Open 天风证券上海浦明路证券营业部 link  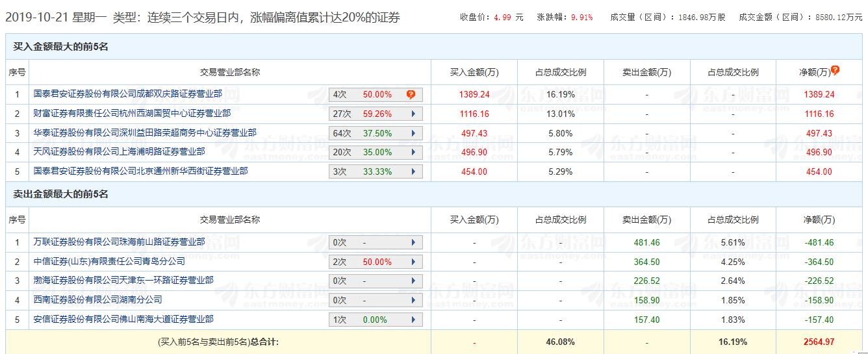(x=119, y=151)
